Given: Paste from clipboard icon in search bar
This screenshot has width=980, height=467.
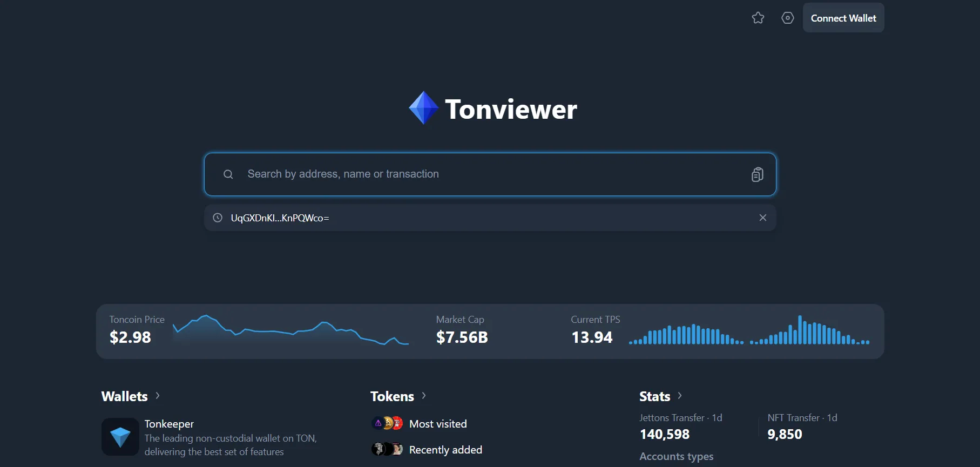Looking at the screenshot, I should tap(758, 174).
